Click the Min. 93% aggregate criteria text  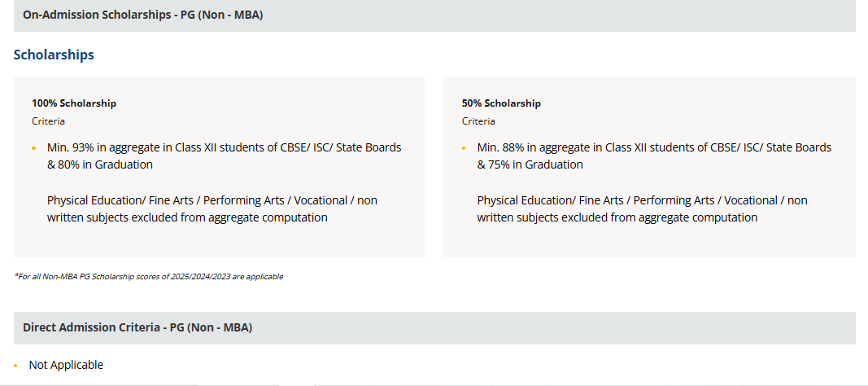pyautogui.click(x=225, y=156)
